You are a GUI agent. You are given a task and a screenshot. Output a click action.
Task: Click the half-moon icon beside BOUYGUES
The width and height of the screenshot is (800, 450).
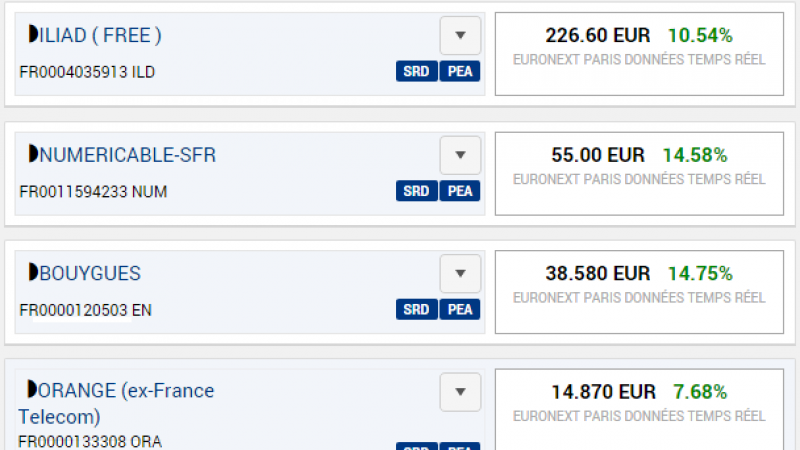click(x=33, y=272)
